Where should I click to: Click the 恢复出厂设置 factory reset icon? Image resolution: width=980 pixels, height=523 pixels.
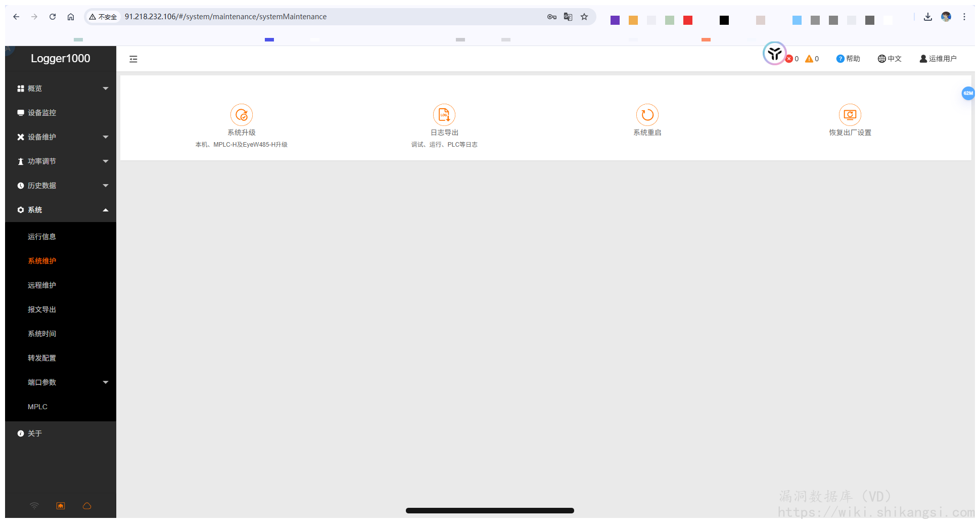tap(850, 115)
